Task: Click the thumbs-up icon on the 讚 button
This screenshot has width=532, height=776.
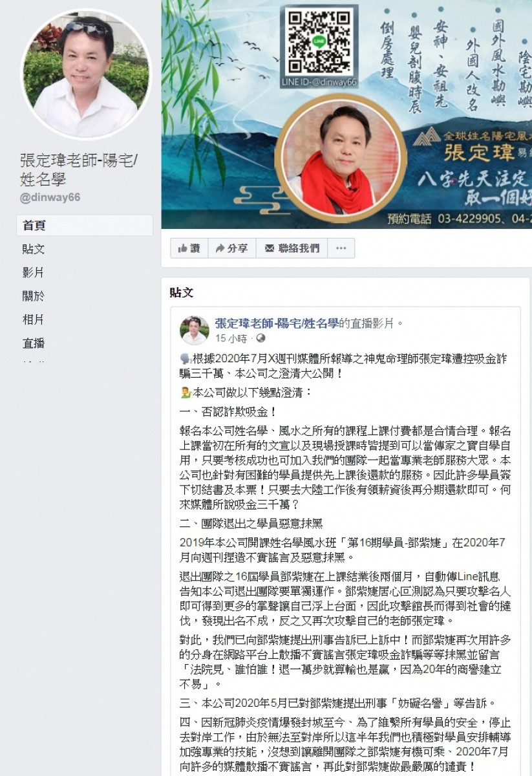Action: coord(182,248)
